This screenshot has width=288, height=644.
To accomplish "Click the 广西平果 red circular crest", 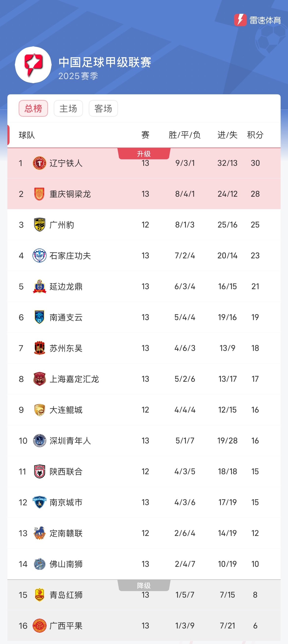I will (x=39, y=626).
